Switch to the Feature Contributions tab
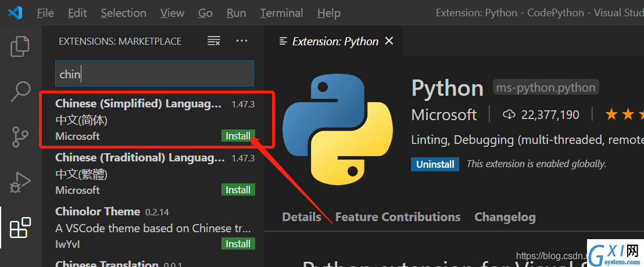644x267 pixels. (398, 217)
